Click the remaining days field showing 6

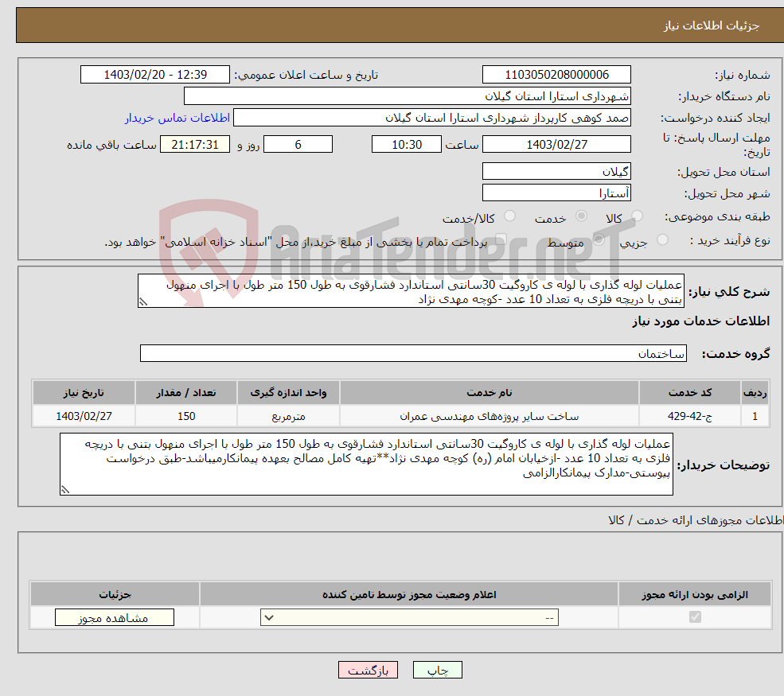[x=298, y=145]
